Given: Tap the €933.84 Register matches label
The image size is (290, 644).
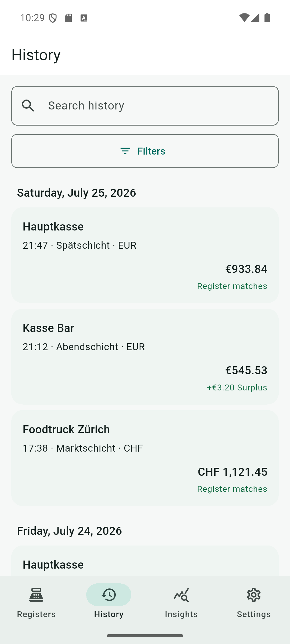Looking at the screenshot, I should point(232,286).
